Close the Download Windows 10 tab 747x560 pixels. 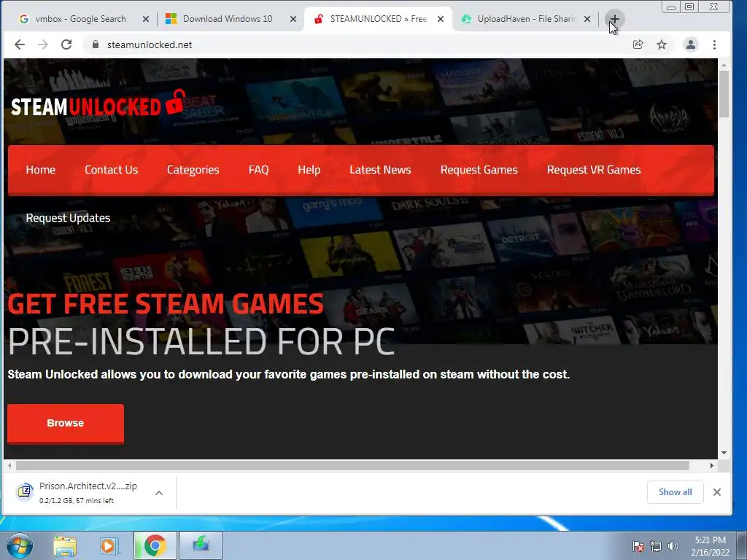click(293, 19)
